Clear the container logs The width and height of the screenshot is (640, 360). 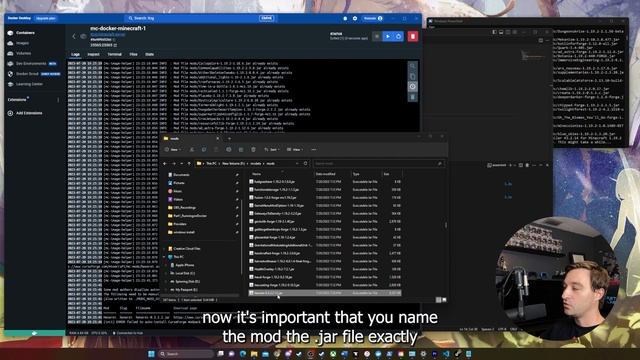coord(413,97)
